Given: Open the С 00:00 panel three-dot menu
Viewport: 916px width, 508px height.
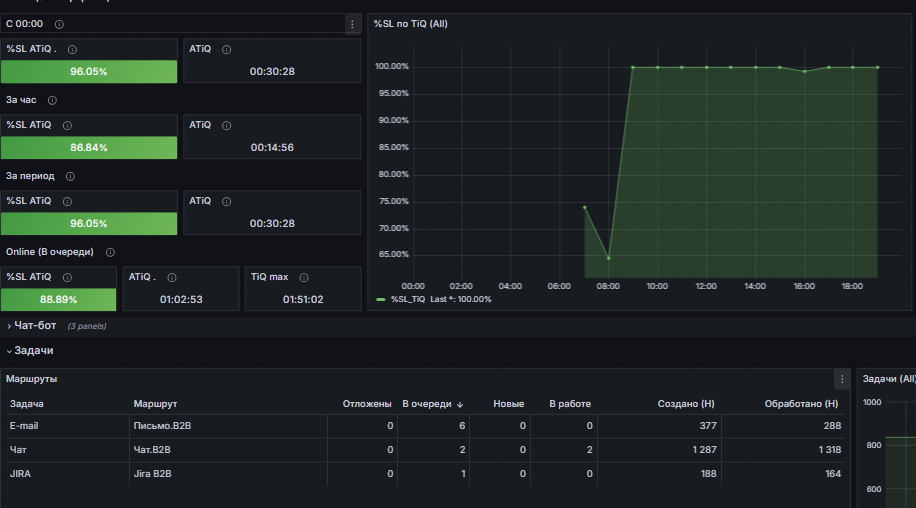Looking at the screenshot, I should [x=352, y=24].
